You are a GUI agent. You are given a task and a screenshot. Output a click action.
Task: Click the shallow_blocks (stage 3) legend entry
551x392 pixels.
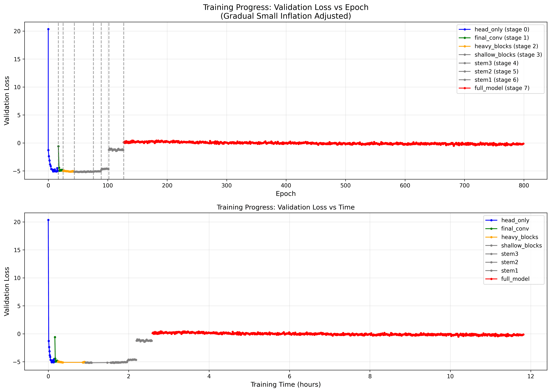508,55
